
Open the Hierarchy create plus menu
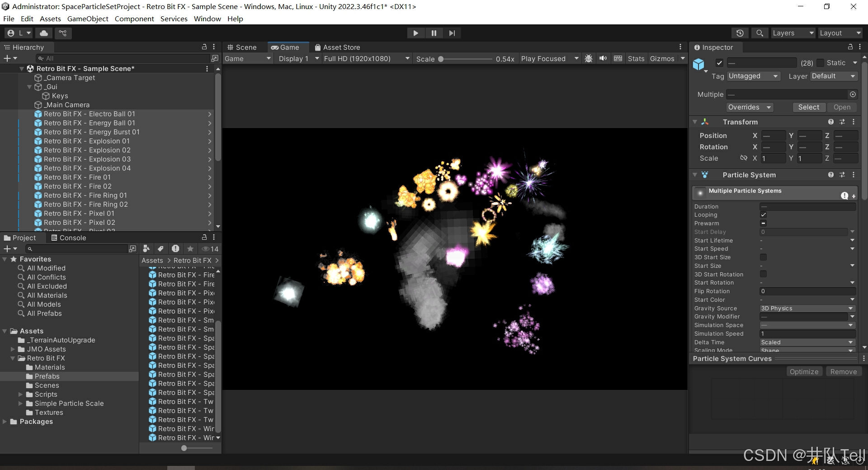(x=10, y=58)
